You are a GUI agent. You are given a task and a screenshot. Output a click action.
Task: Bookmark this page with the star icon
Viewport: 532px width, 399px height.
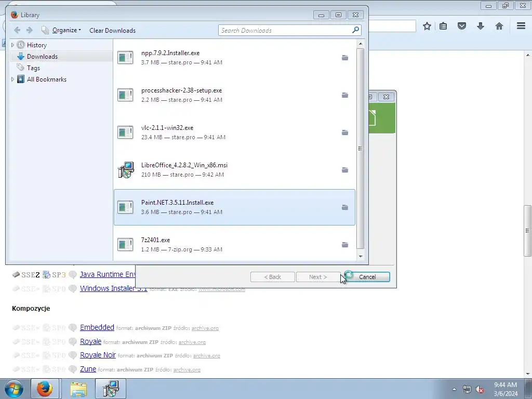(x=427, y=26)
